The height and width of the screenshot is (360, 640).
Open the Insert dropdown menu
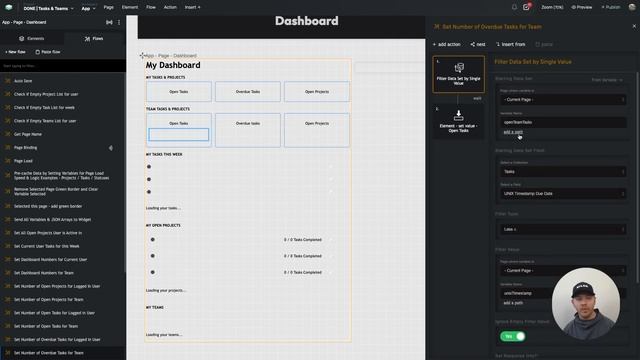192,7
